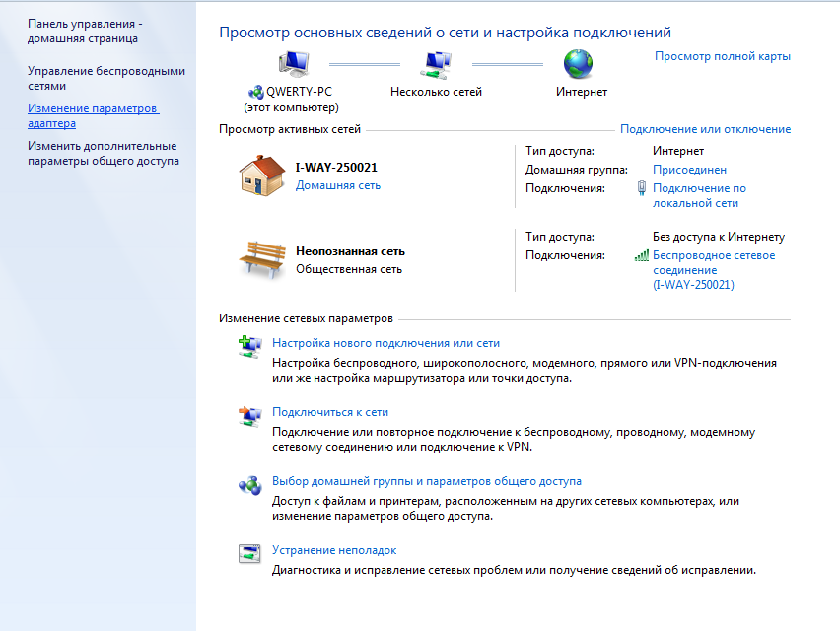Click the 'Устранение неполадок' icon
This screenshot has height=631, width=840.
(x=249, y=554)
